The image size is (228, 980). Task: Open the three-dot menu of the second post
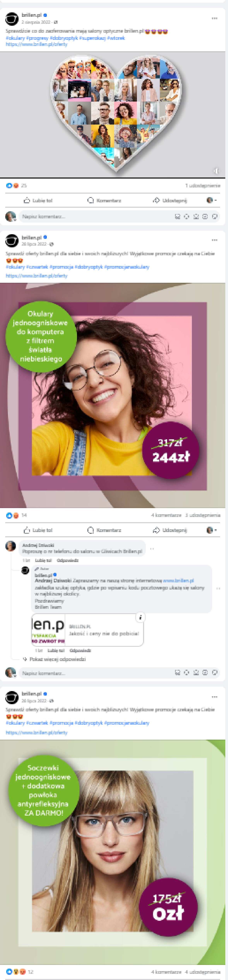click(214, 240)
